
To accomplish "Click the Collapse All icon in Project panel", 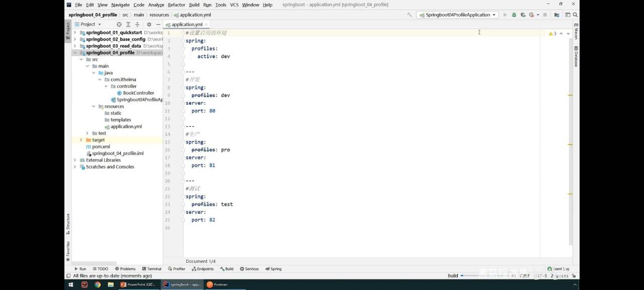I will pyautogui.click(x=137, y=24).
